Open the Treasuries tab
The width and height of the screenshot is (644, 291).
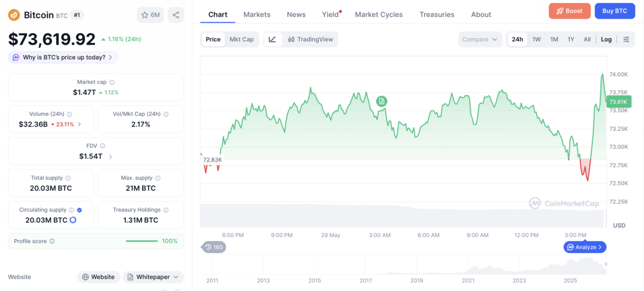tap(437, 14)
